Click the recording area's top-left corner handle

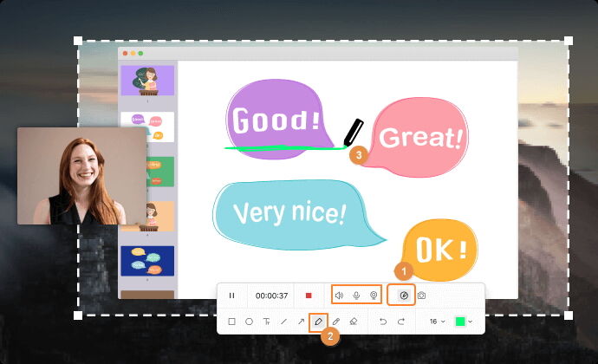click(x=78, y=41)
